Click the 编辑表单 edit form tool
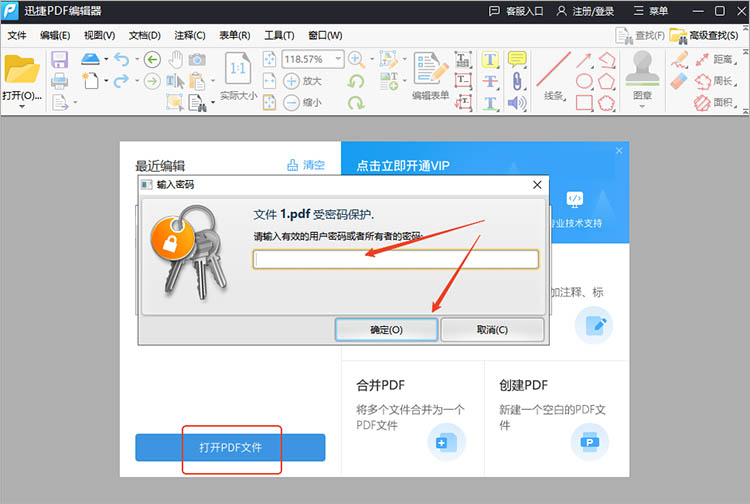The image size is (750, 504). coord(430,76)
